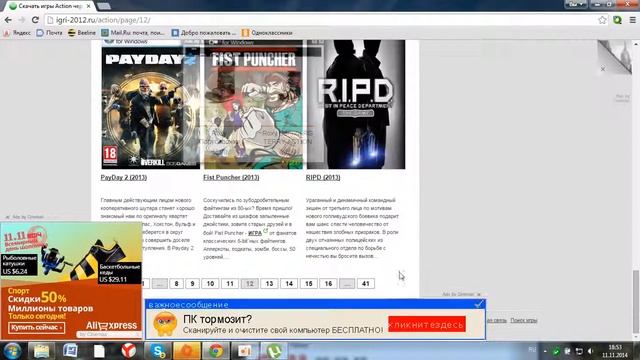Bookmark this page with the star icon
The height and width of the screenshot is (360, 640).
(x=602, y=20)
